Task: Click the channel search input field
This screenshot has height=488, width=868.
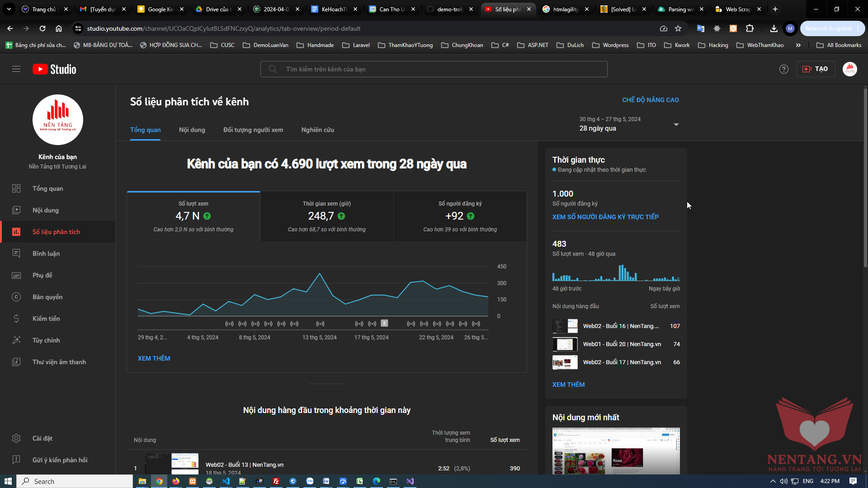Action: [434, 69]
